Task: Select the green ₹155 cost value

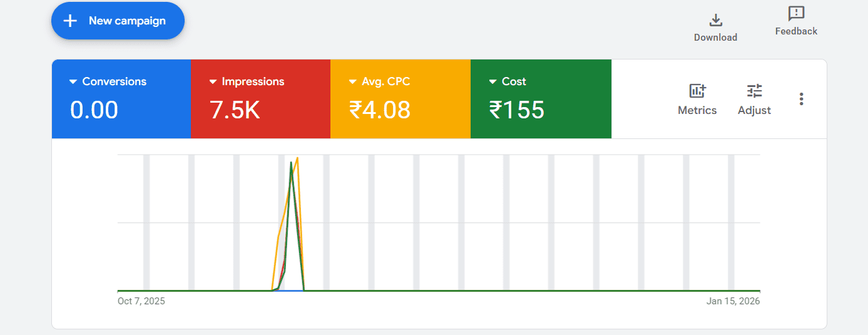Action: (x=517, y=110)
